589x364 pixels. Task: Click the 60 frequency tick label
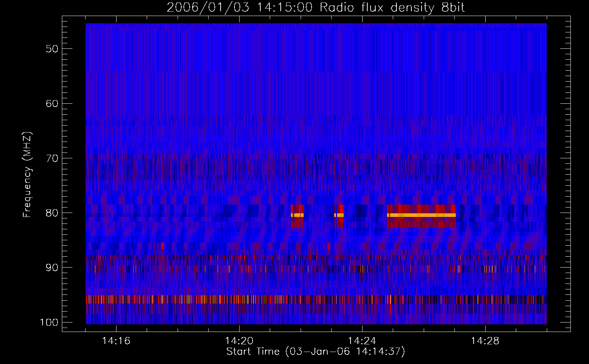[52, 103]
